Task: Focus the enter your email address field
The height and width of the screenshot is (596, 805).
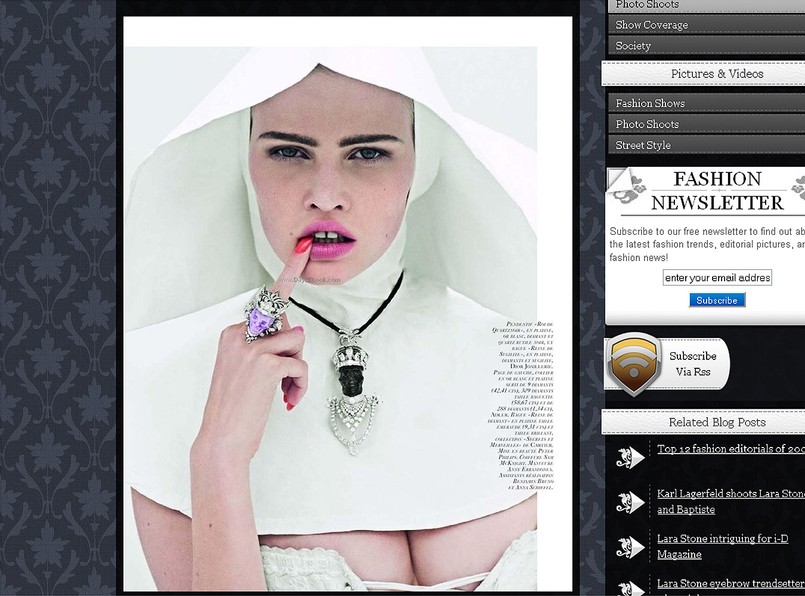Action: pos(717,278)
